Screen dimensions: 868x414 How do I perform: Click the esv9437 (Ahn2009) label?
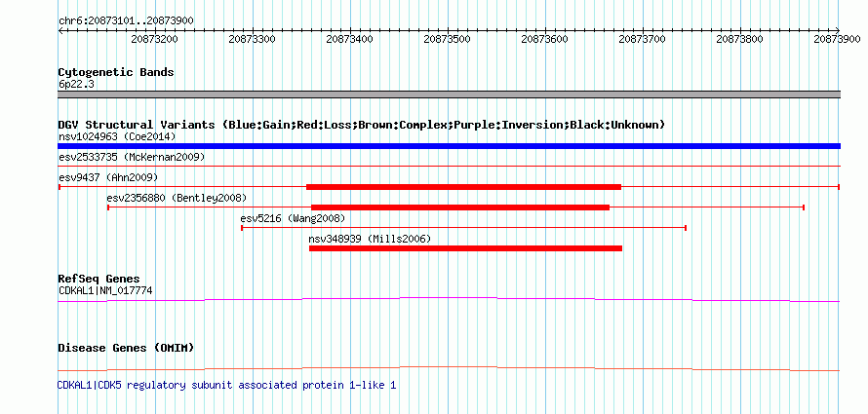108,177
